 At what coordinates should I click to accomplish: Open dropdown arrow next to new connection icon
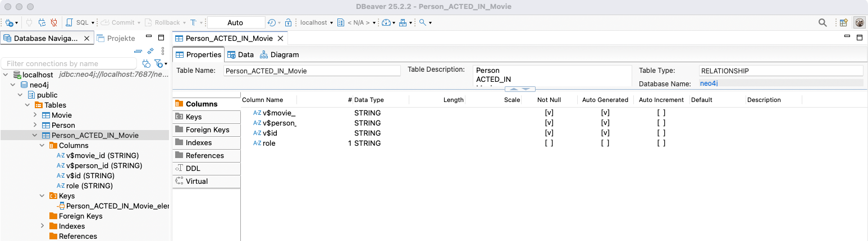tap(17, 23)
